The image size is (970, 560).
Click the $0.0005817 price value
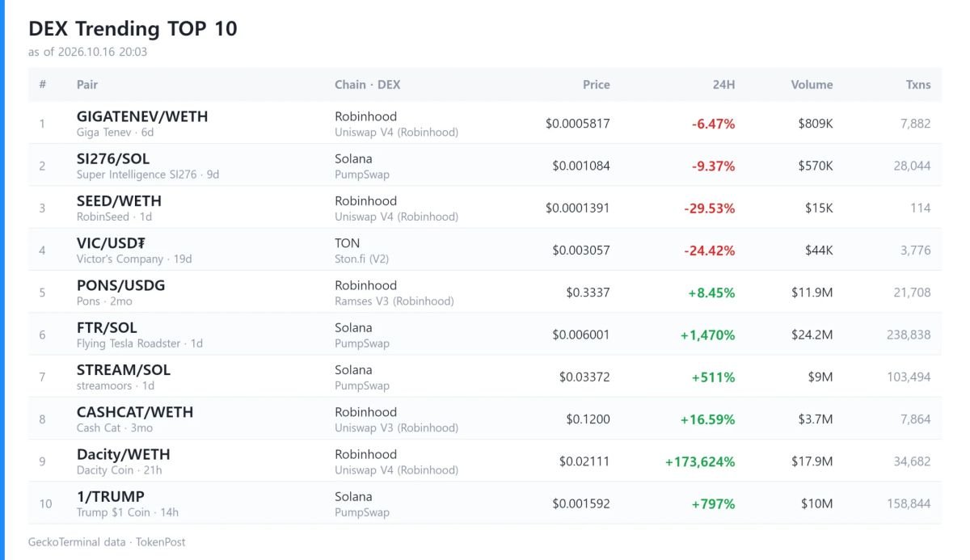click(578, 124)
